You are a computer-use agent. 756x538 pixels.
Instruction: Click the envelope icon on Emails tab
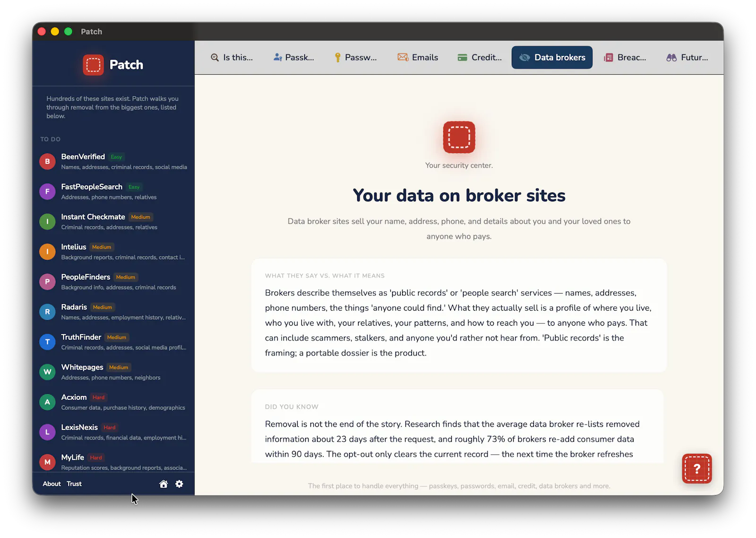coord(403,57)
